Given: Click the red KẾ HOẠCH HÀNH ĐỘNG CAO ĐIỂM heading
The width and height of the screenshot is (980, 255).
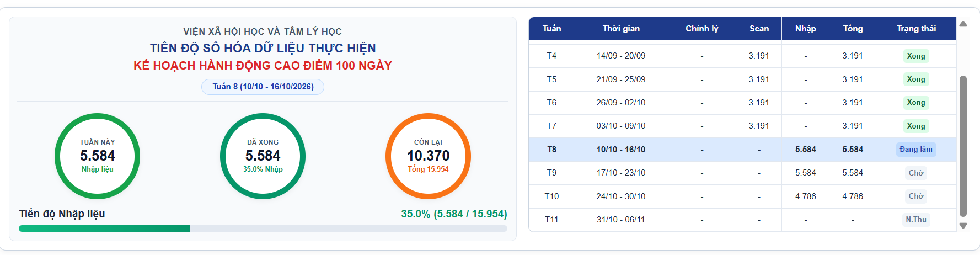Looking at the screenshot, I should tap(263, 66).
